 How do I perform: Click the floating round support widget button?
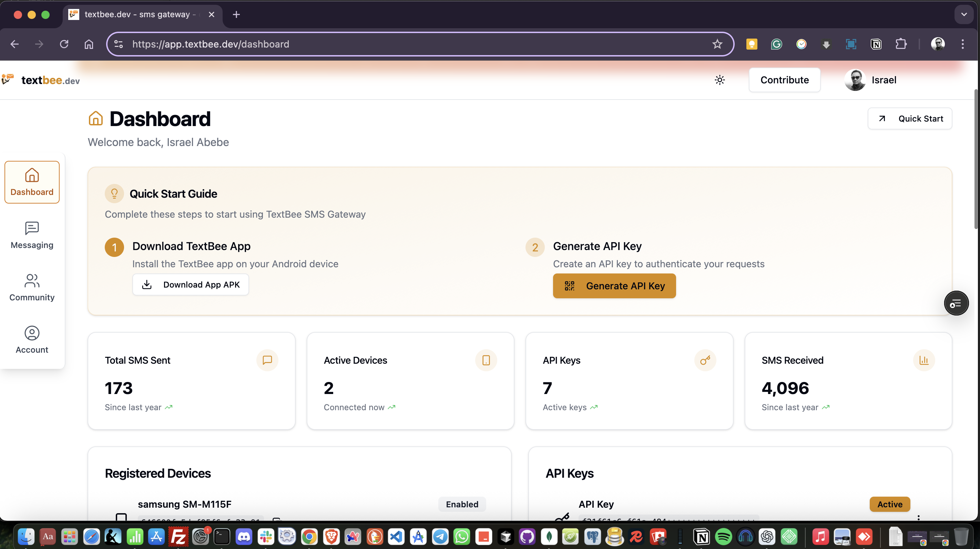click(x=956, y=303)
